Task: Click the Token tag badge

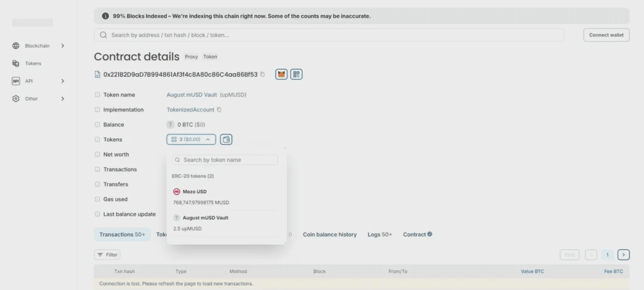Action: click(210, 57)
